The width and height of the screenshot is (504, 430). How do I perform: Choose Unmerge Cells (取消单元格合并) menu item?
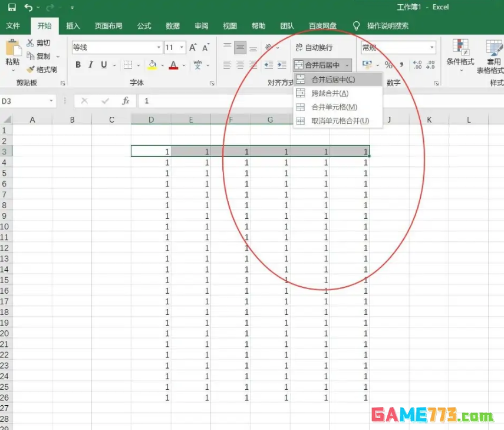[340, 121]
